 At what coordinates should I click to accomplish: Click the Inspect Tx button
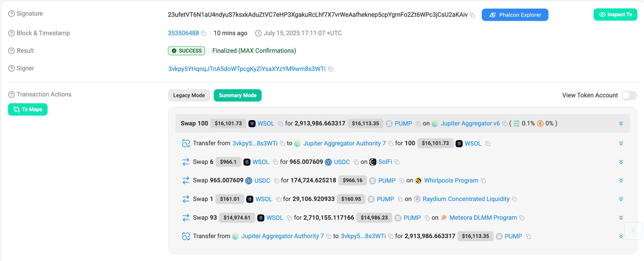(615, 15)
